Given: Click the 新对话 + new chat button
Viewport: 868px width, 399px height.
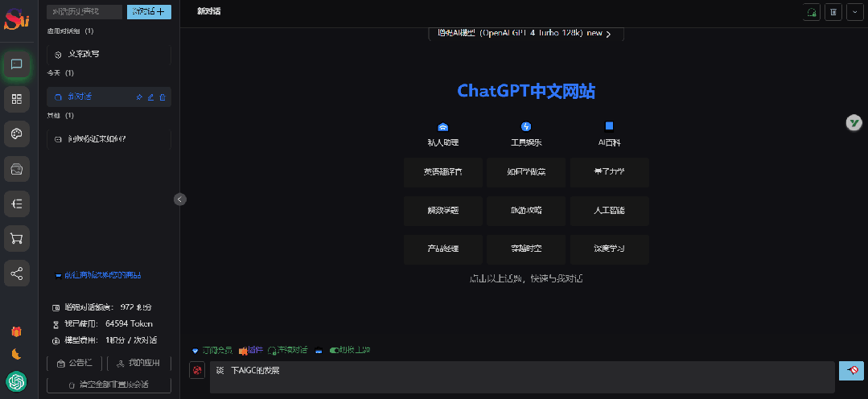Looking at the screenshot, I should click(149, 12).
